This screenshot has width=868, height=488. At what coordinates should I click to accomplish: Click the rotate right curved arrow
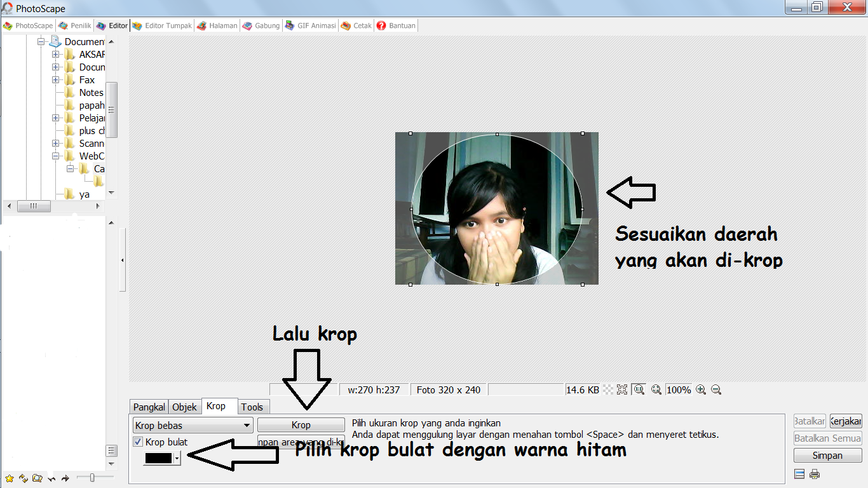(x=65, y=478)
